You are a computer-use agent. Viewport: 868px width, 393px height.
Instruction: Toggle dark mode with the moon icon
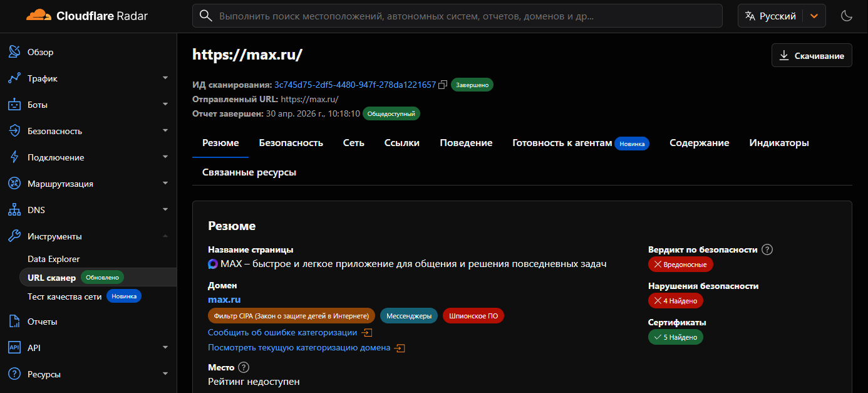(847, 15)
